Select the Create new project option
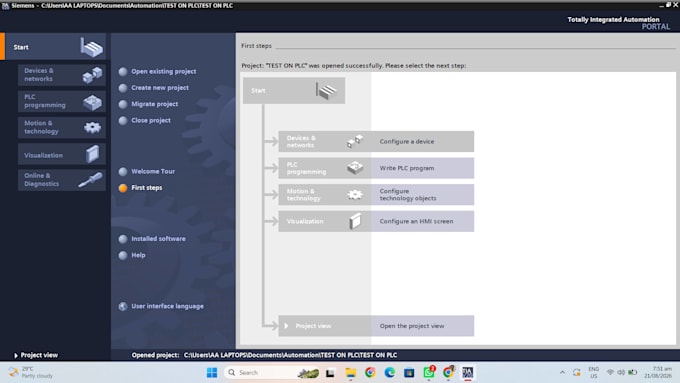 pyautogui.click(x=160, y=88)
